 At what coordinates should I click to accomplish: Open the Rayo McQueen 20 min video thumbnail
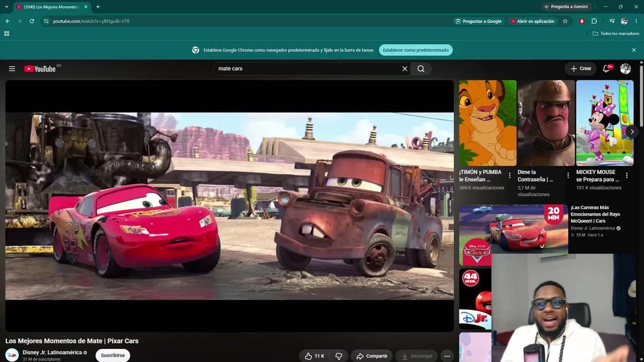coord(513,234)
